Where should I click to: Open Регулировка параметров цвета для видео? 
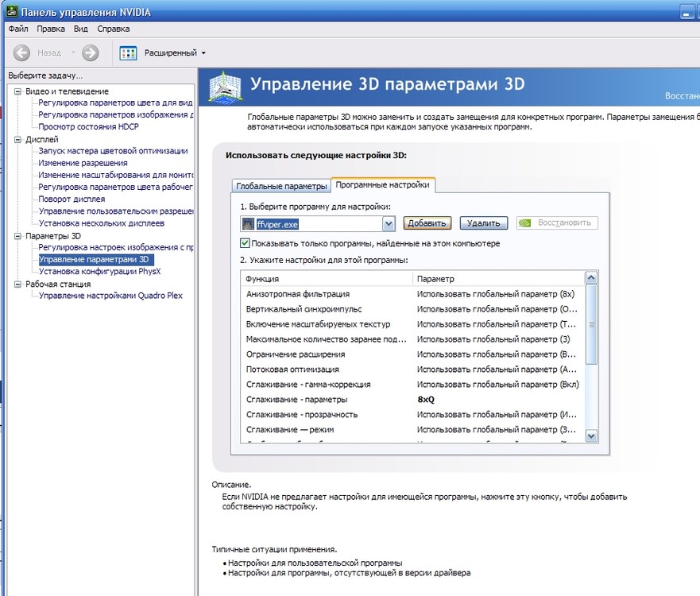tap(115, 103)
